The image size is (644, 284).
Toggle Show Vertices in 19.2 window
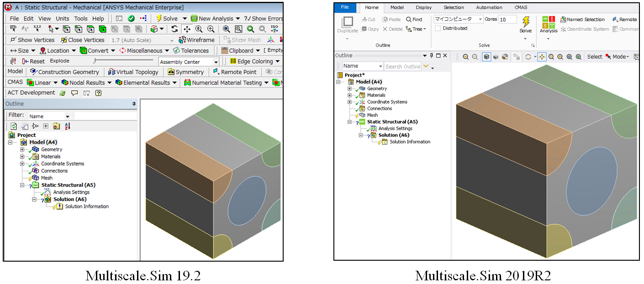point(32,40)
